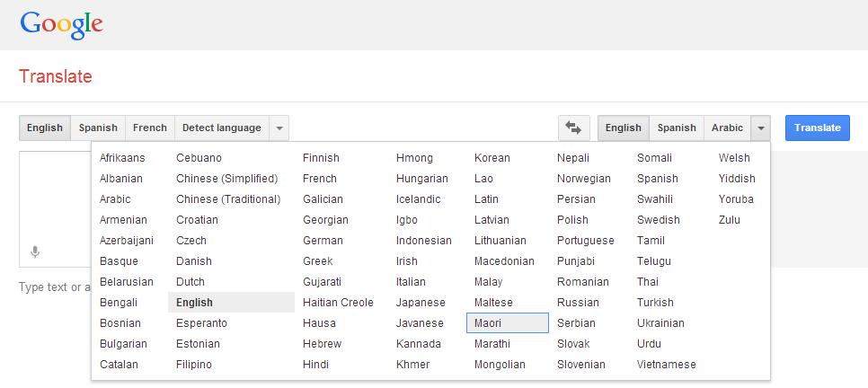Select source language Spanish tab
The height and width of the screenshot is (388, 868).
pos(98,128)
